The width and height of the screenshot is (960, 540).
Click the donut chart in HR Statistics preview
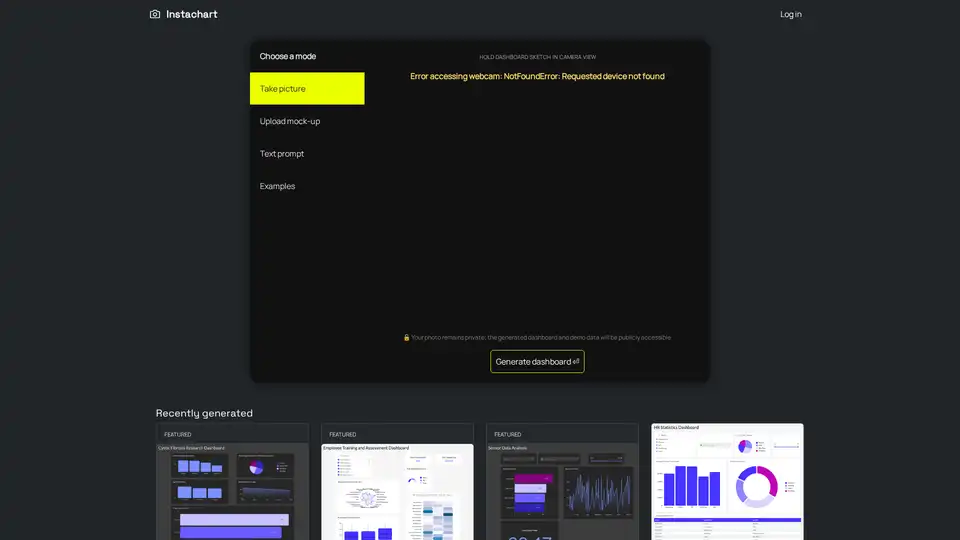point(757,486)
